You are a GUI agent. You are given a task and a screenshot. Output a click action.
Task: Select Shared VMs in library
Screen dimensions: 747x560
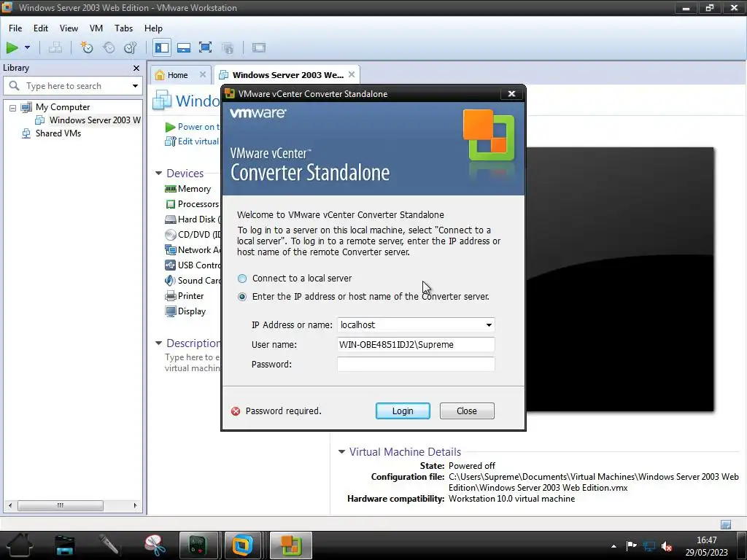(58, 133)
